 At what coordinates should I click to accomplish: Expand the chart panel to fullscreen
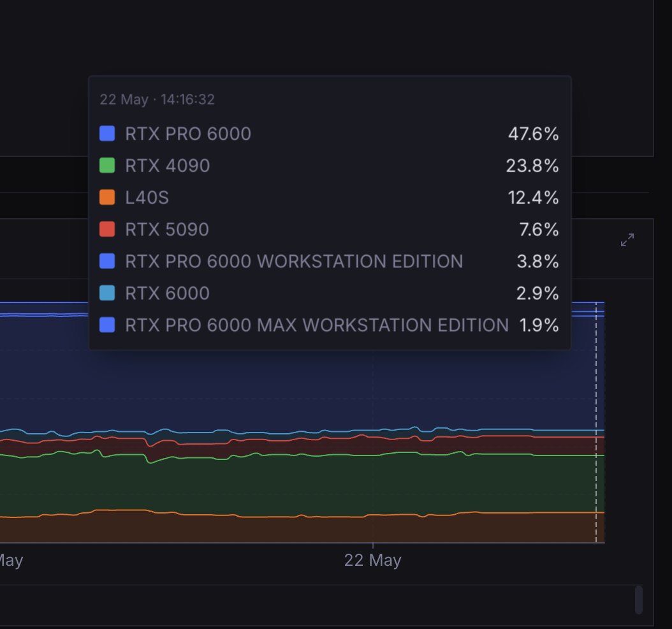click(x=627, y=240)
